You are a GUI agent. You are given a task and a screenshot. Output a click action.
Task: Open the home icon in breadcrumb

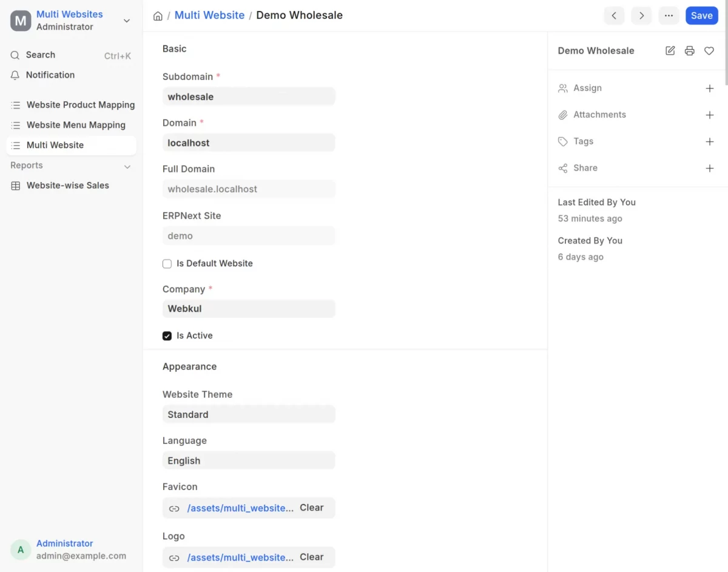[158, 16]
